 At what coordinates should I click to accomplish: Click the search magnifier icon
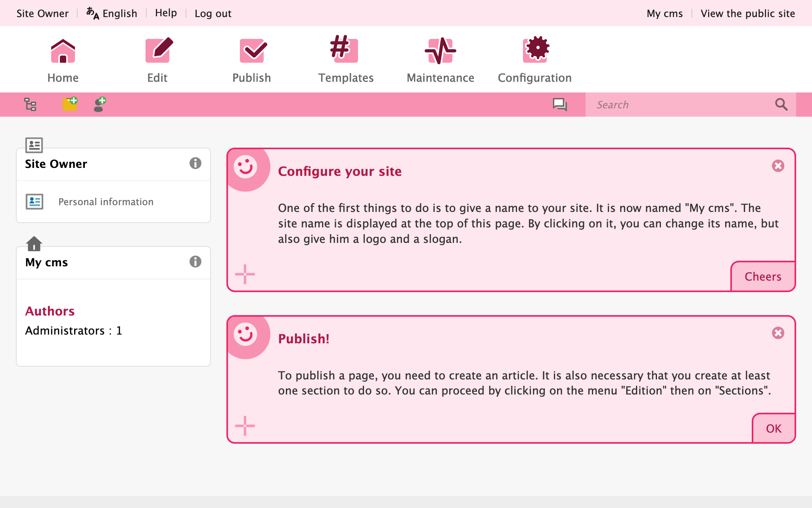coord(781,105)
